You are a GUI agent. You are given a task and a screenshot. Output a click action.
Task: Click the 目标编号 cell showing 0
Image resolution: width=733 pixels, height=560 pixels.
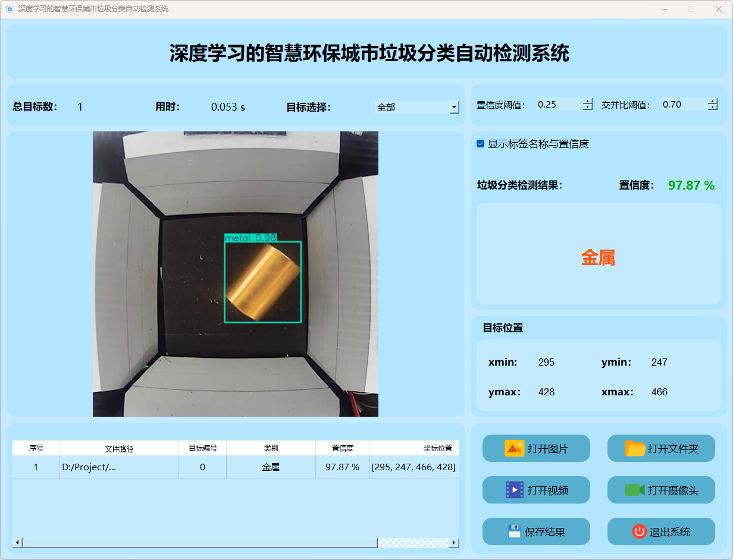203,467
